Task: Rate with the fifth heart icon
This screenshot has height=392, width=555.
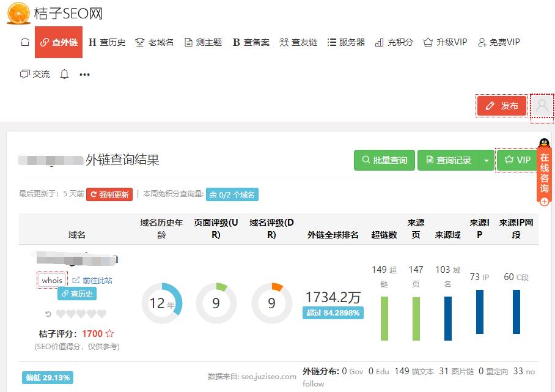Action: click(102, 314)
